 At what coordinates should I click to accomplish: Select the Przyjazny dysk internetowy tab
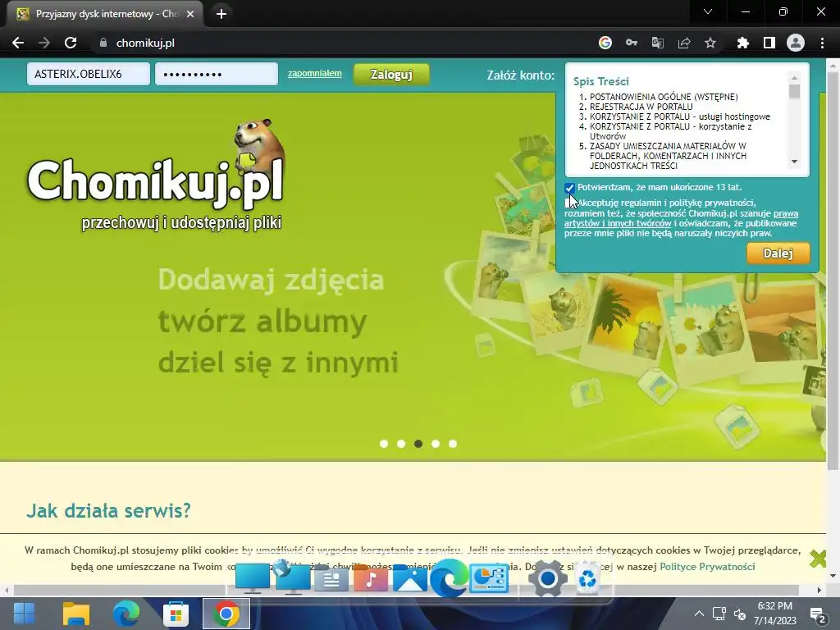pos(104,14)
